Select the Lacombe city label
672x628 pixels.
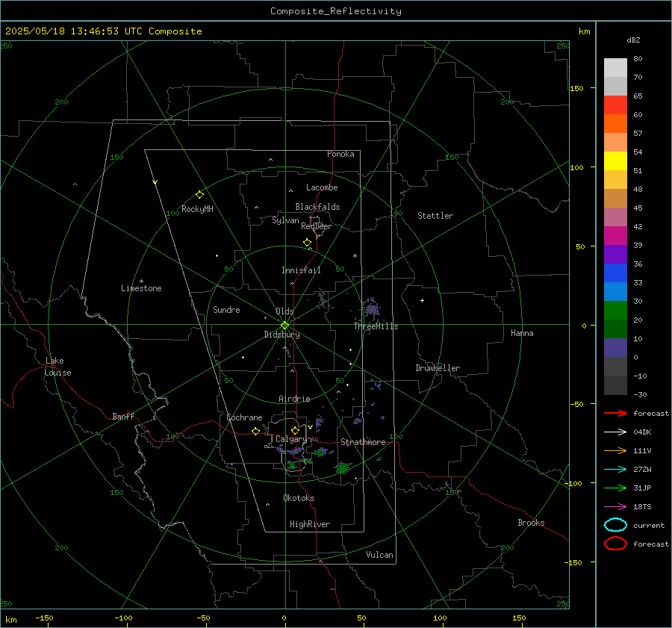point(322,187)
